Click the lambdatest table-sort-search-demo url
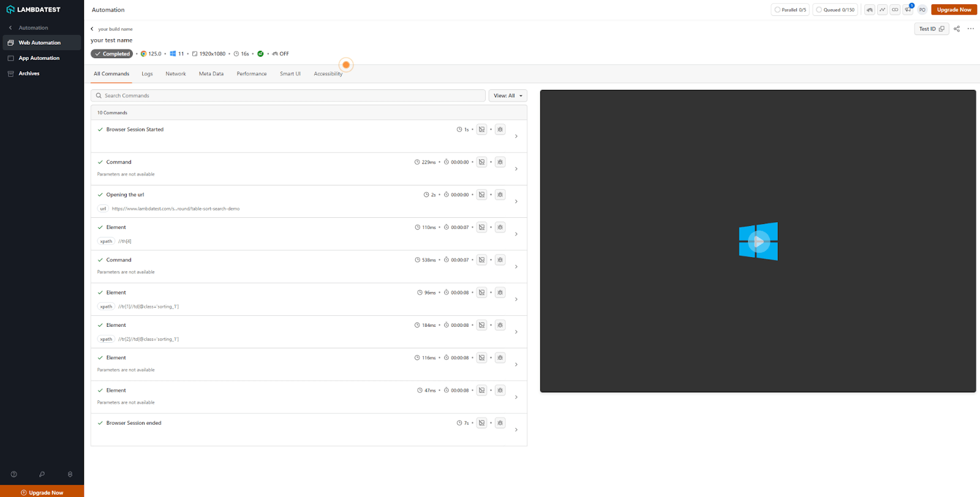This screenshot has height=497, width=980. pos(176,209)
